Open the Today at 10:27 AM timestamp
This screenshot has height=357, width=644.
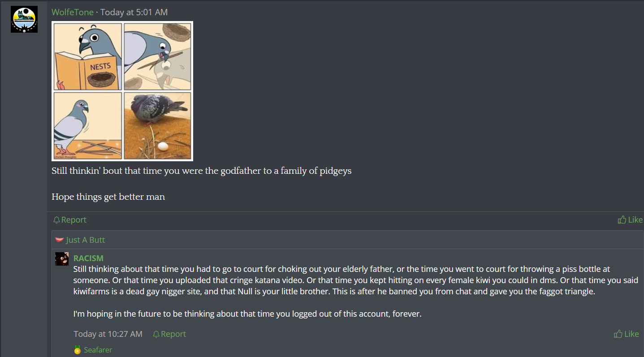[x=108, y=334]
